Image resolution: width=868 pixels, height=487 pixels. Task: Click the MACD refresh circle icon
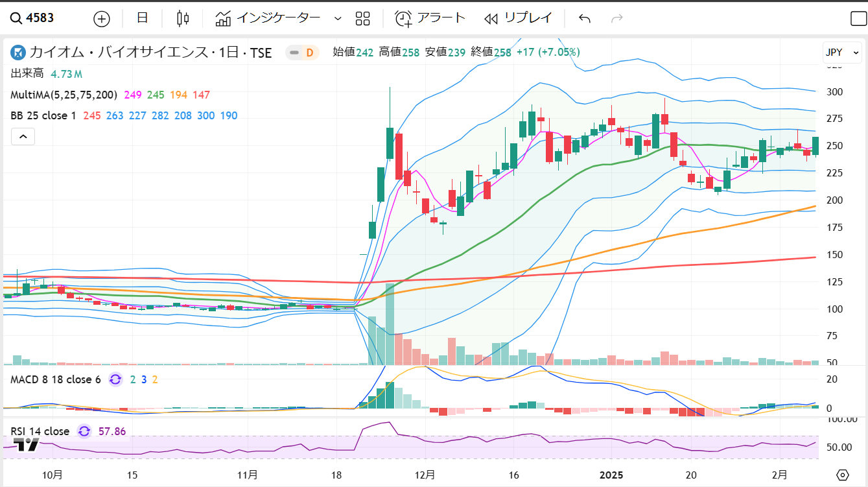point(115,379)
